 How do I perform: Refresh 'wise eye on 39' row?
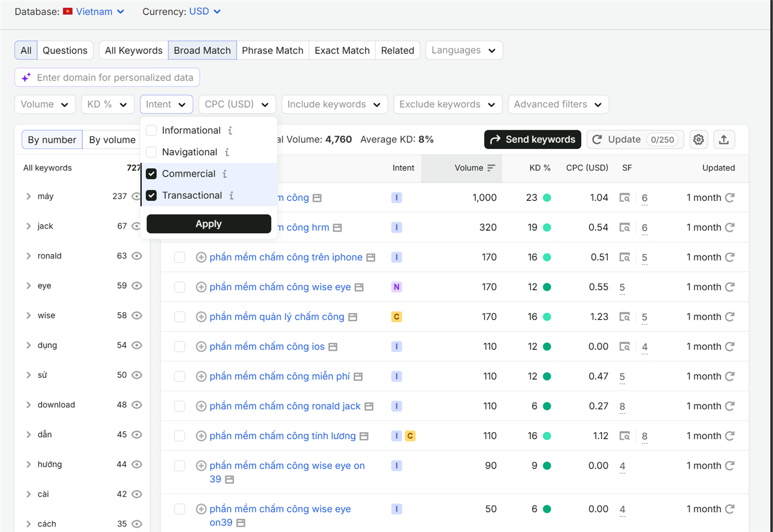point(730,466)
